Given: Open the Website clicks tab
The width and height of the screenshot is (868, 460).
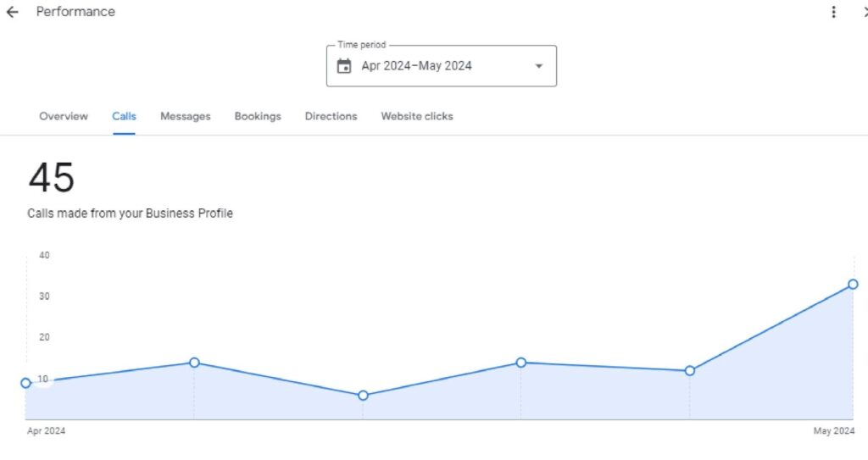Looking at the screenshot, I should 417,116.
